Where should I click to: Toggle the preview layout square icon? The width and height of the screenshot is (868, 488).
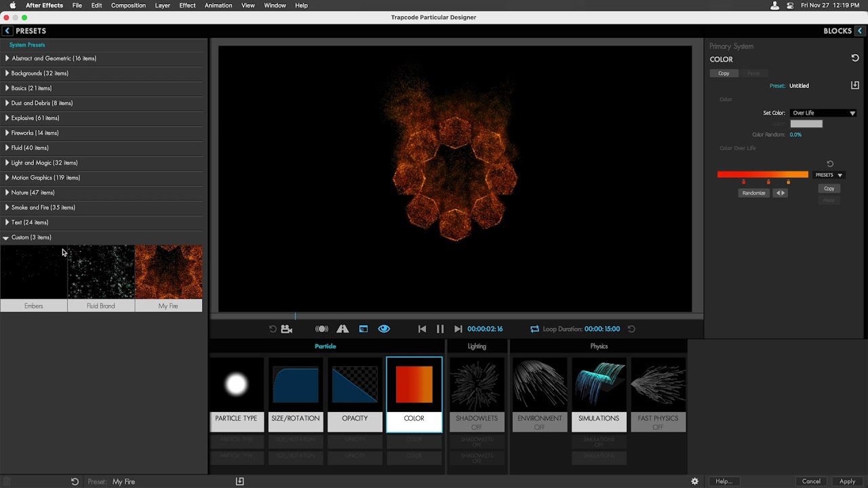363,329
